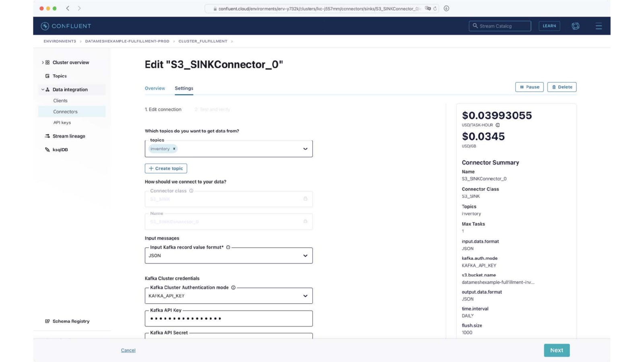Switch to the Overview tab
Image resolution: width=644 pixels, height=362 pixels.
pyautogui.click(x=155, y=88)
